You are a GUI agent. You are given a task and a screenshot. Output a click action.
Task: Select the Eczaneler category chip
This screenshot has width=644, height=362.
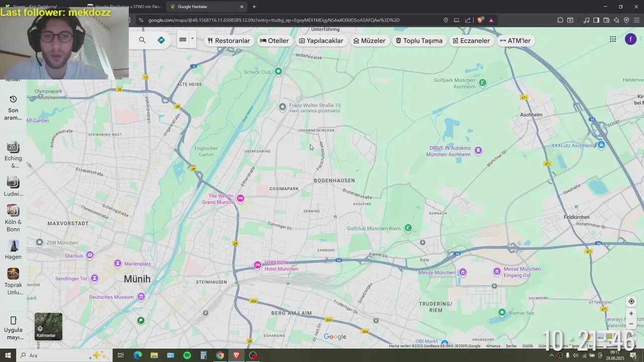pyautogui.click(x=471, y=41)
